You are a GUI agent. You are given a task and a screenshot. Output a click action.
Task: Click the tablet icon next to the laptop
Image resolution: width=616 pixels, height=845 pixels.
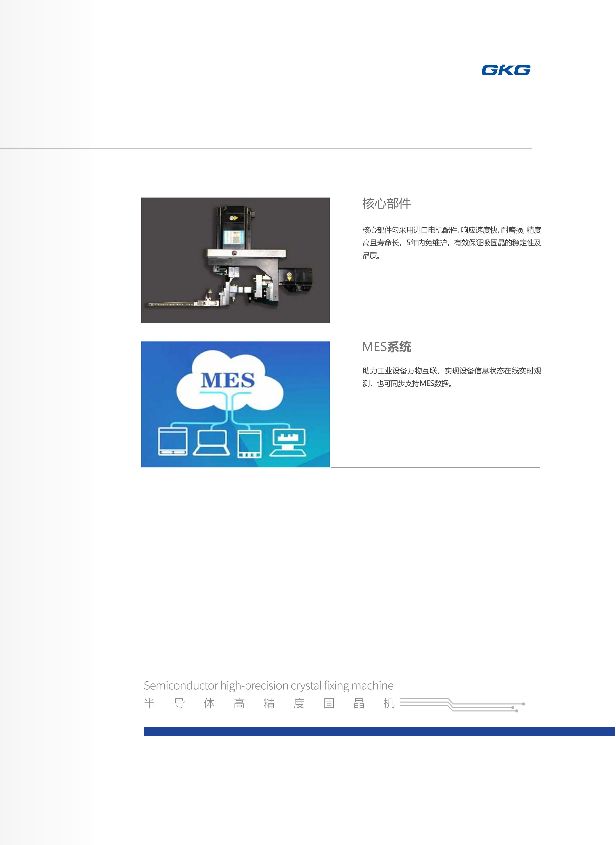[249, 444]
